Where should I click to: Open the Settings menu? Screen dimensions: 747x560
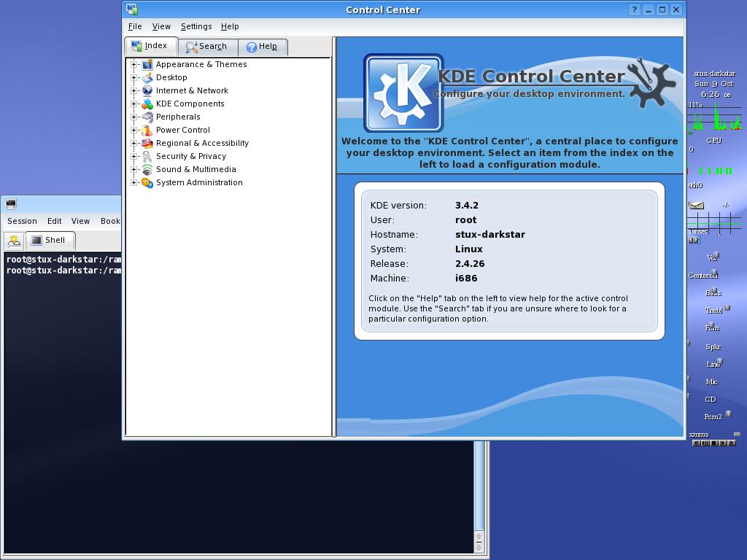[x=196, y=27]
